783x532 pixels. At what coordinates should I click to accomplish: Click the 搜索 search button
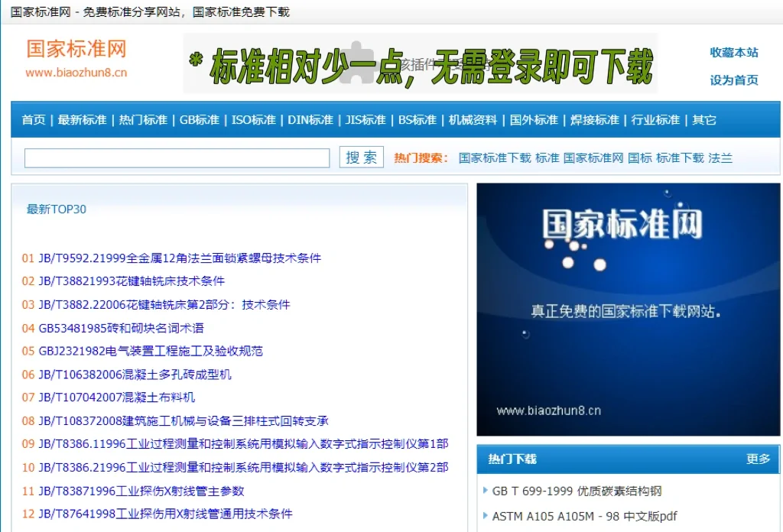tap(360, 157)
